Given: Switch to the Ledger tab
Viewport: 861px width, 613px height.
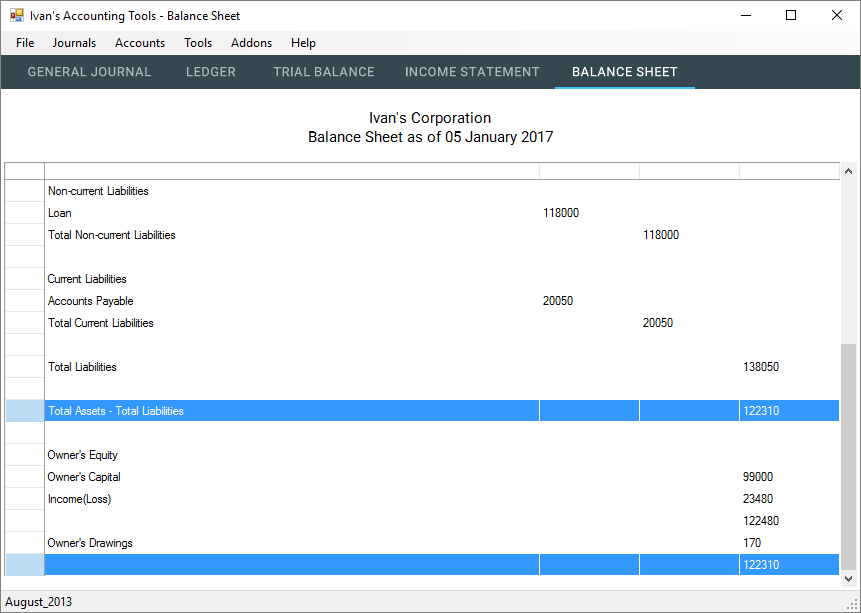Looking at the screenshot, I should point(211,72).
